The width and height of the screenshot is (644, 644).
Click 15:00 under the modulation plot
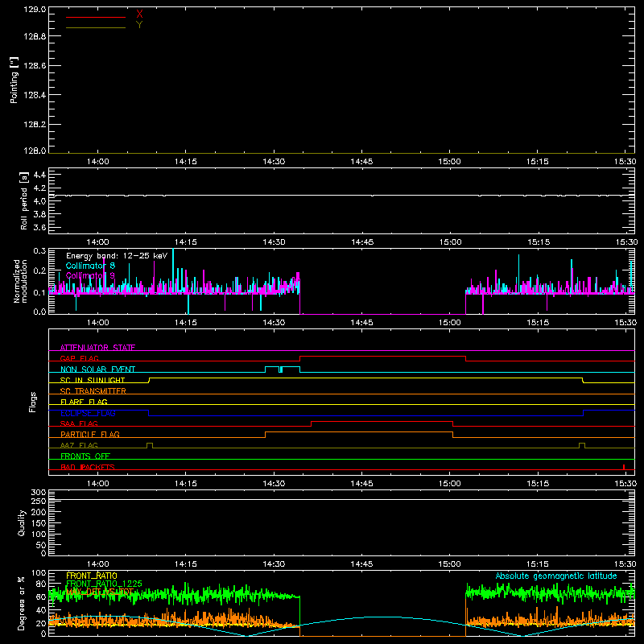tap(449, 323)
